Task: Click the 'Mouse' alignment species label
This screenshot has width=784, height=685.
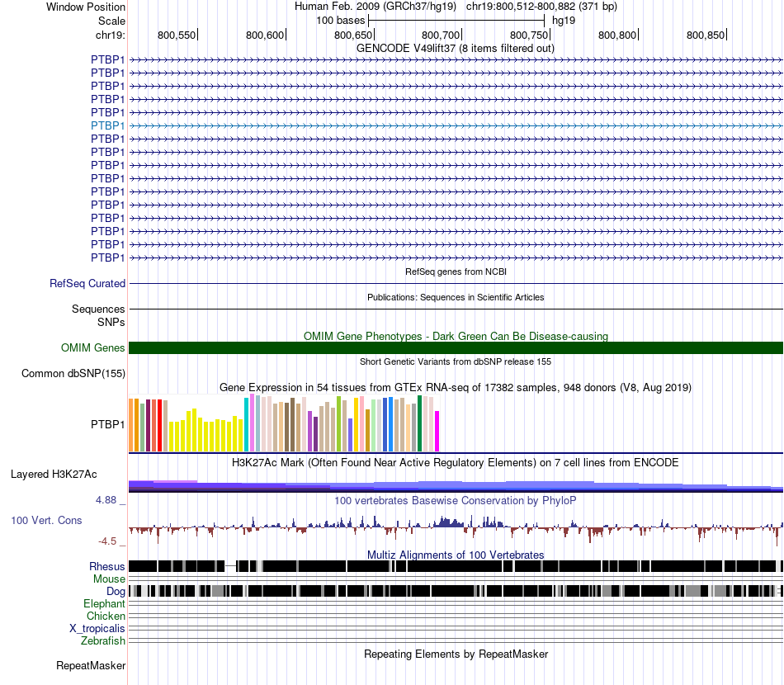Action: pyautogui.click(x=109, y=579)
